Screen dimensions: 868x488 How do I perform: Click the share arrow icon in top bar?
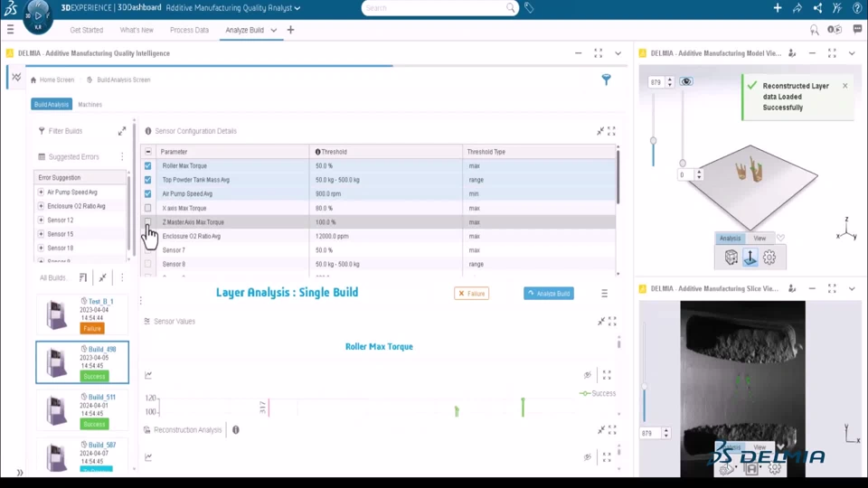pos(797,8)
